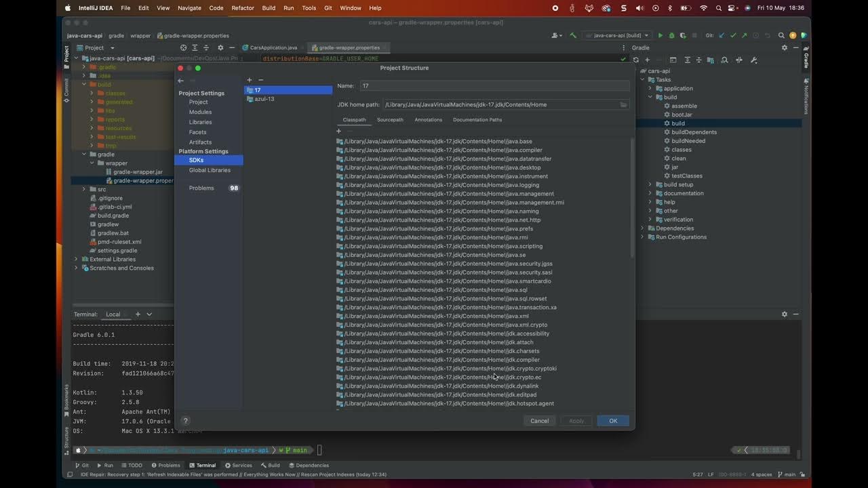This screenshot has width=868, height=488.
Task: Switch to Sourcepath tab
Action: [x=390, y=120]
